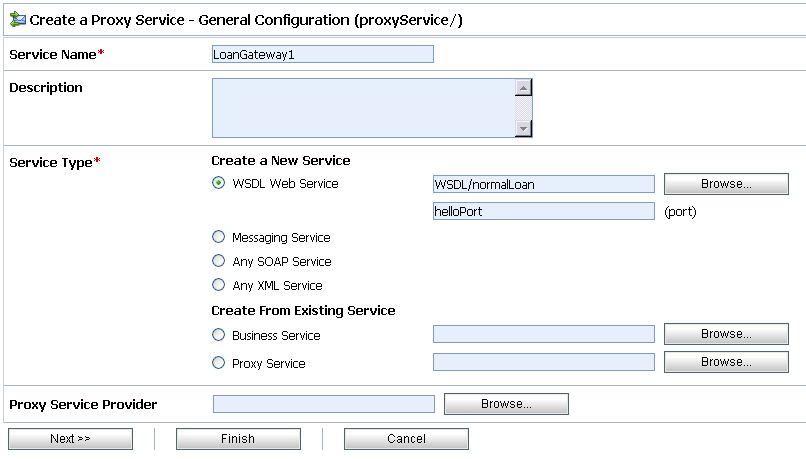The width and height of the screenshot is (806, 459).
Task: Choose the Any XML Service option
Action: [218, 285]
